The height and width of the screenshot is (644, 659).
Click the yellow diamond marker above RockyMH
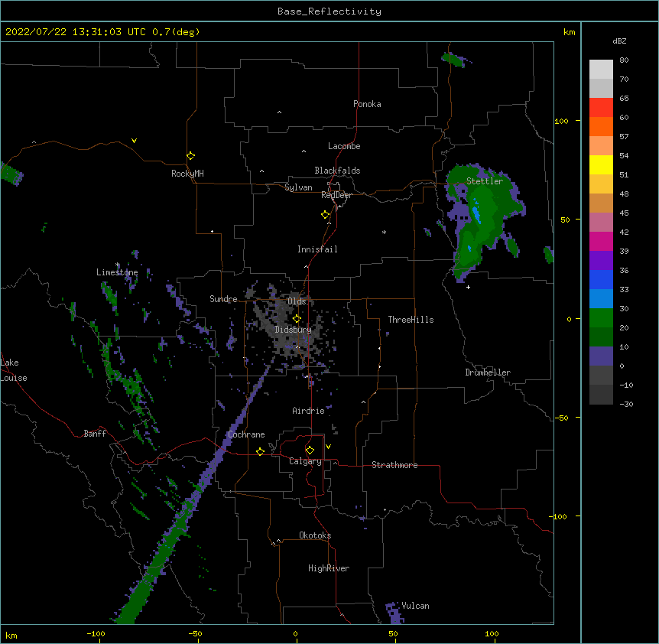tap(190, 156)
